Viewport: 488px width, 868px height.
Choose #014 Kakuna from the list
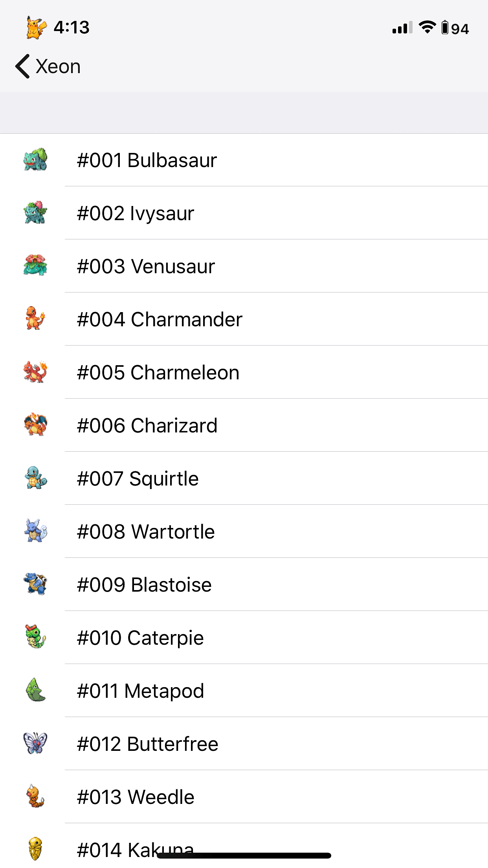pyautogui.click(x=244, y=846)
